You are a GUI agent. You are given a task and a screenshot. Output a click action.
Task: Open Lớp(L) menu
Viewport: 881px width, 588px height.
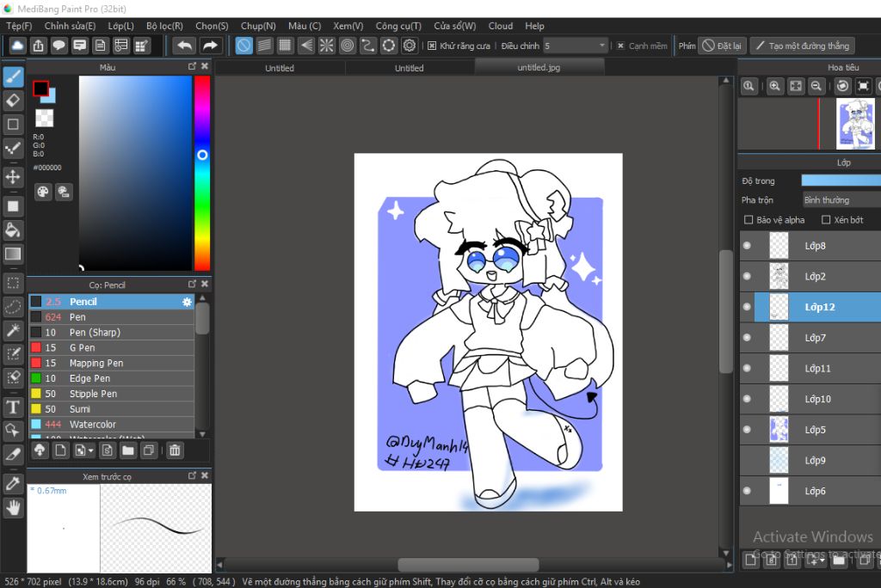(120, 26)
